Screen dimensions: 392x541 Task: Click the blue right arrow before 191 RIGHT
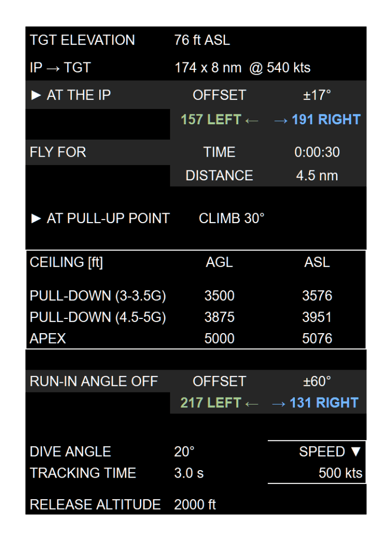point(281,120)
